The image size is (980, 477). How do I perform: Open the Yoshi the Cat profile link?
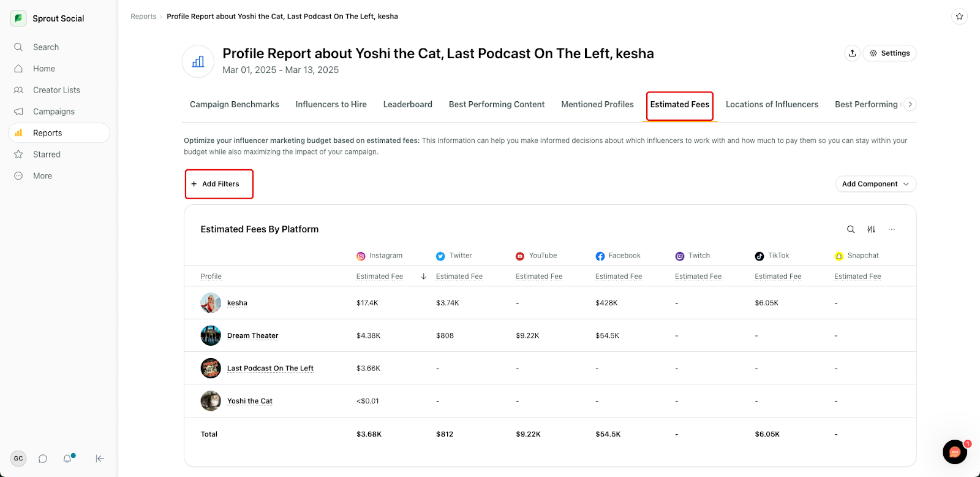[x=250, y=401]
